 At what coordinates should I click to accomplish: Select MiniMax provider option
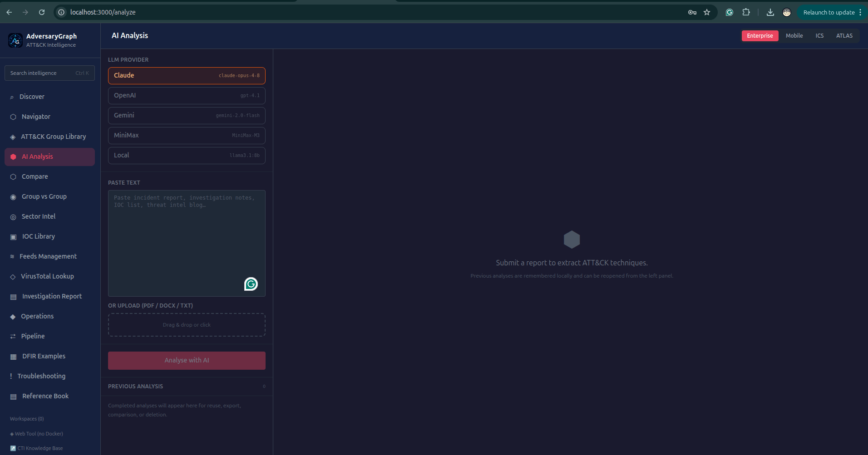[187, 136]
